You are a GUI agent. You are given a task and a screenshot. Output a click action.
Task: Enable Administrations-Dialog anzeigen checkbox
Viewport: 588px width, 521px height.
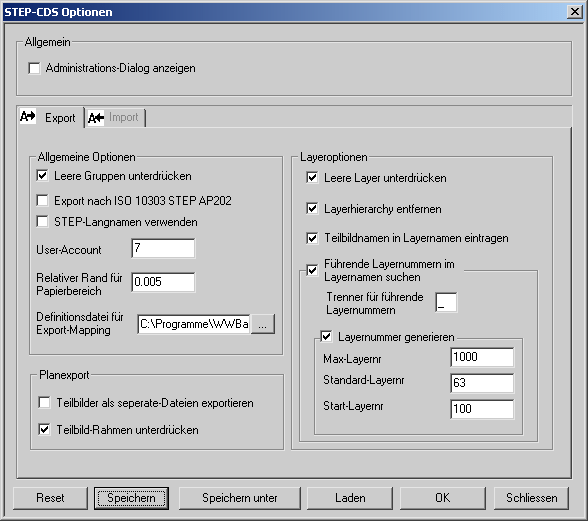tap(34, 68)
